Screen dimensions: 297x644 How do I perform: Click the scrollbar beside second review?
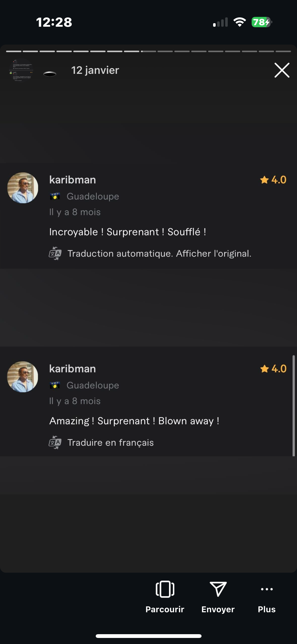[x=293, y=406]
